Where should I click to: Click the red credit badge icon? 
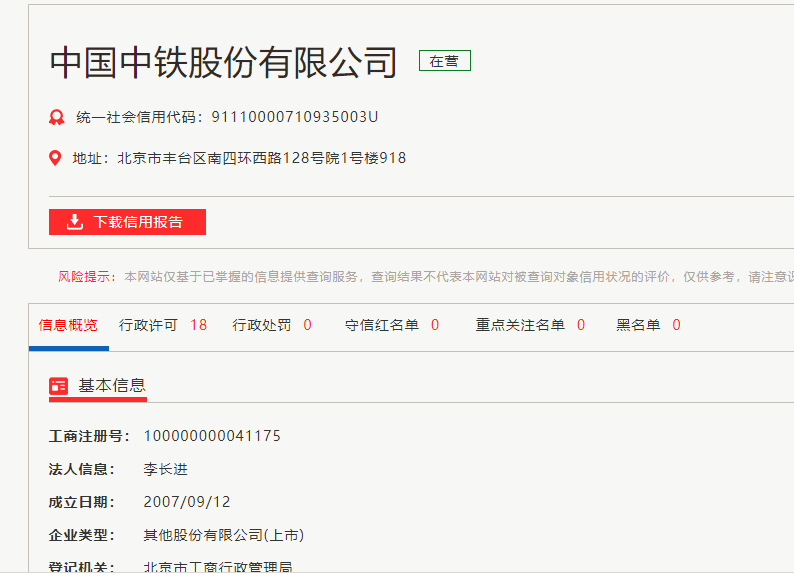pyautogui.click(x=57, y=117)
